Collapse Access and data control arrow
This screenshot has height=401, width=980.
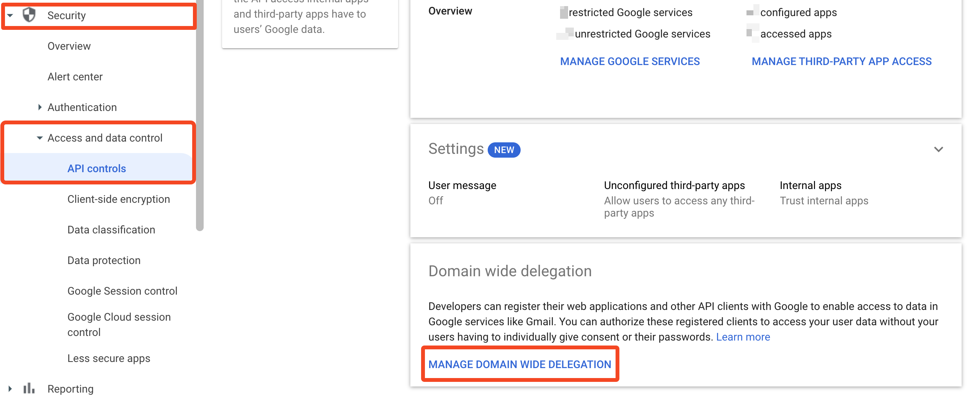click(x=40, y=138)
